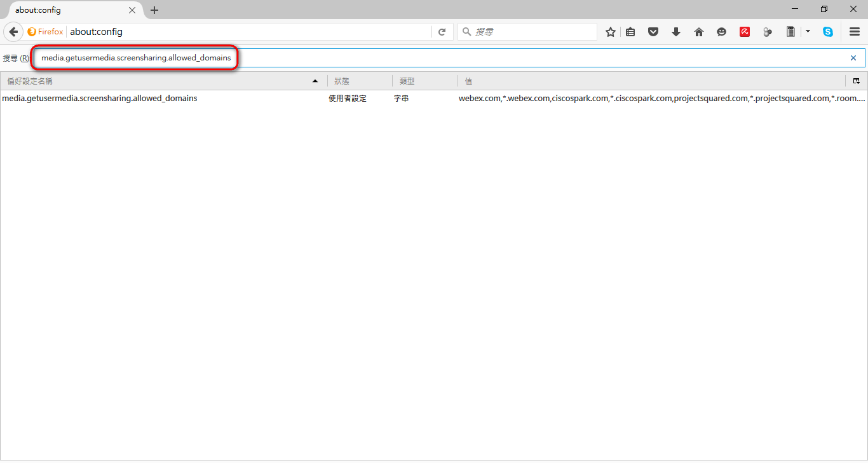Image resolution: width=868 pixels, height=463 pixels.
Task: Open the red Avira extension icon
Action: 744,32
